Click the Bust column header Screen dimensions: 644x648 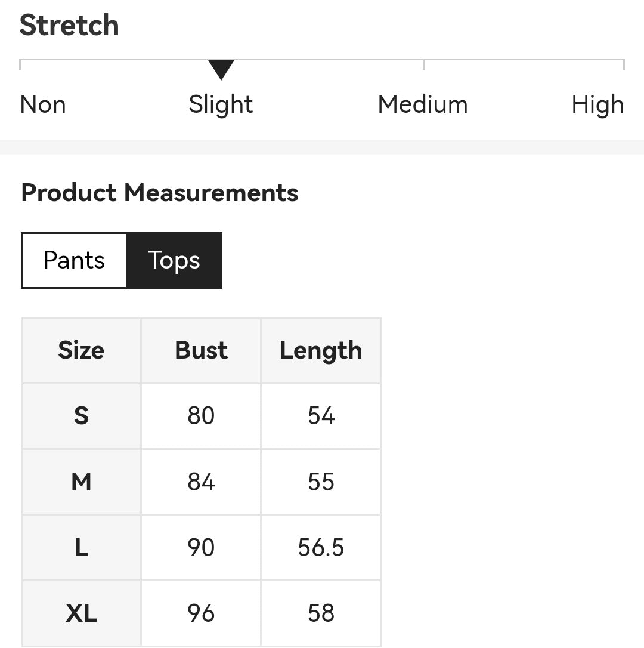201,350
